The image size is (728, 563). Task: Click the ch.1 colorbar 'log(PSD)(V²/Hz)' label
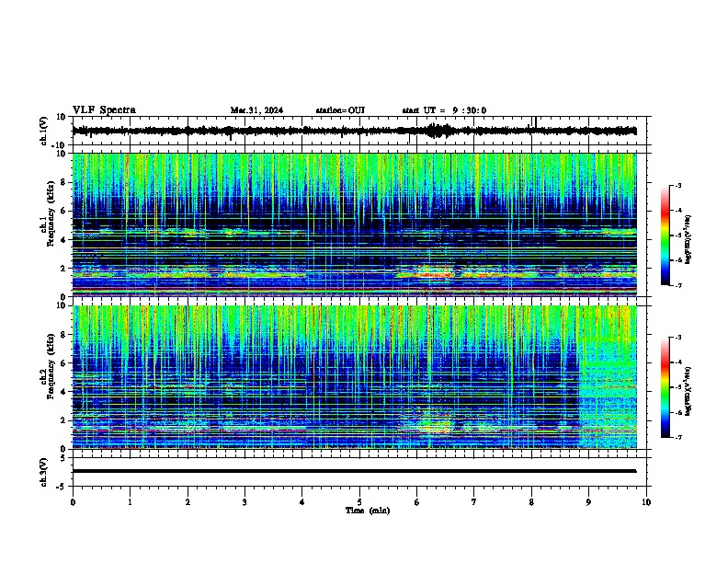tap(688, 240)
